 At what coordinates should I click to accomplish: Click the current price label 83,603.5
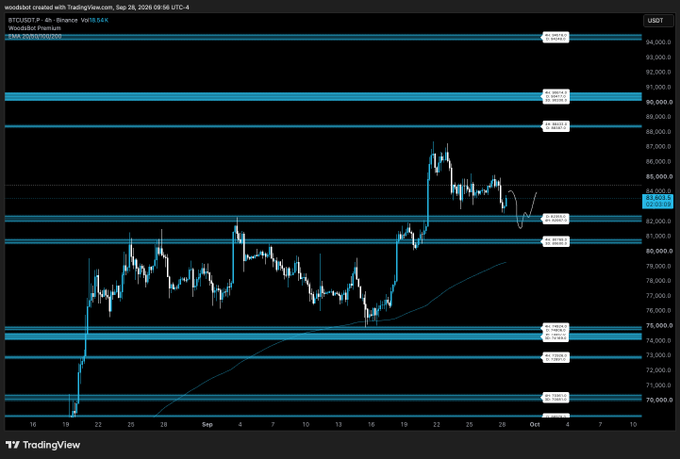(658, 201)
